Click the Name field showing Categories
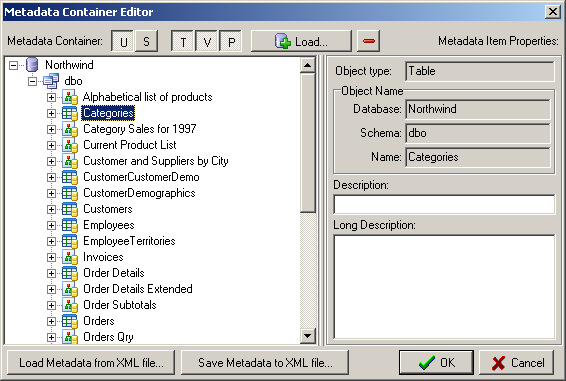Viewport: 566px width, 381px height. pos(478,157)
